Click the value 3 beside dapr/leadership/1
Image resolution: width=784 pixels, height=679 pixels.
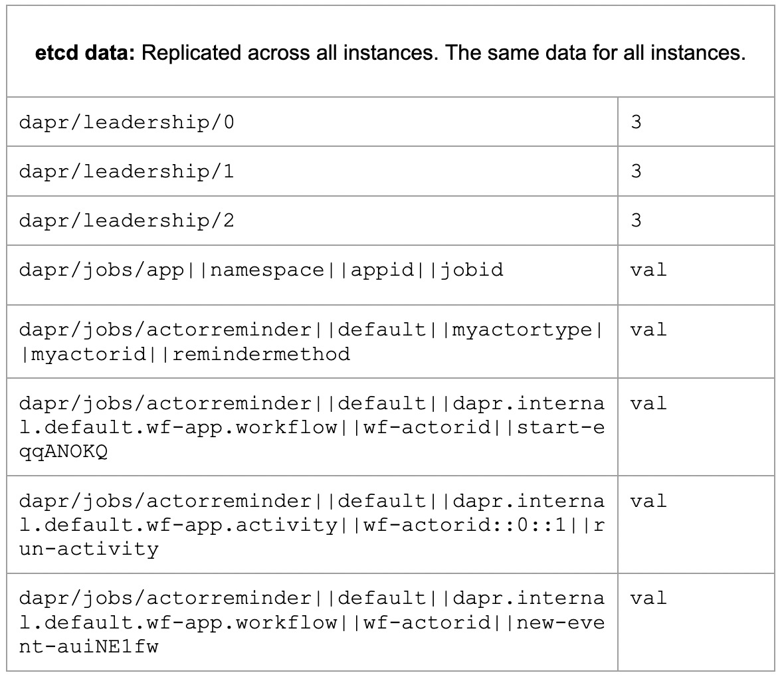pos(636,172)
